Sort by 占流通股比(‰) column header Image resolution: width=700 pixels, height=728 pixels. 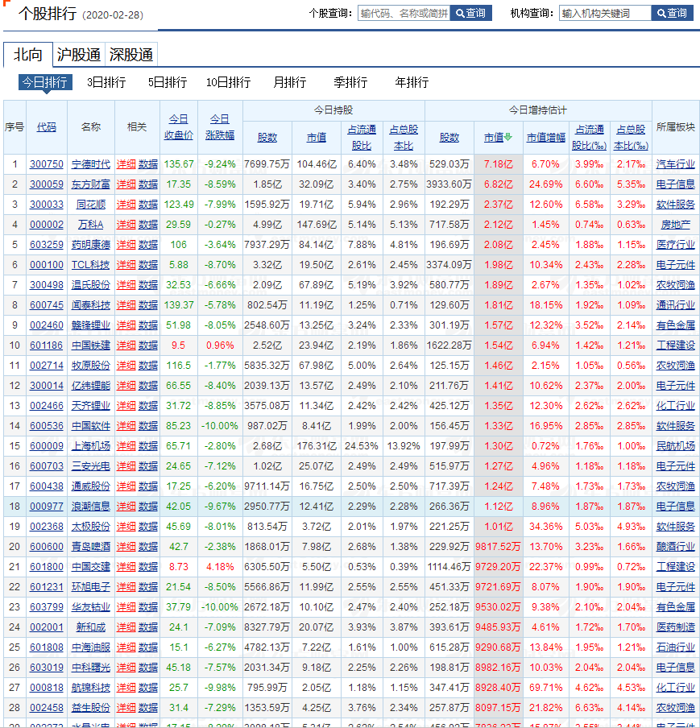coord(589,138)
